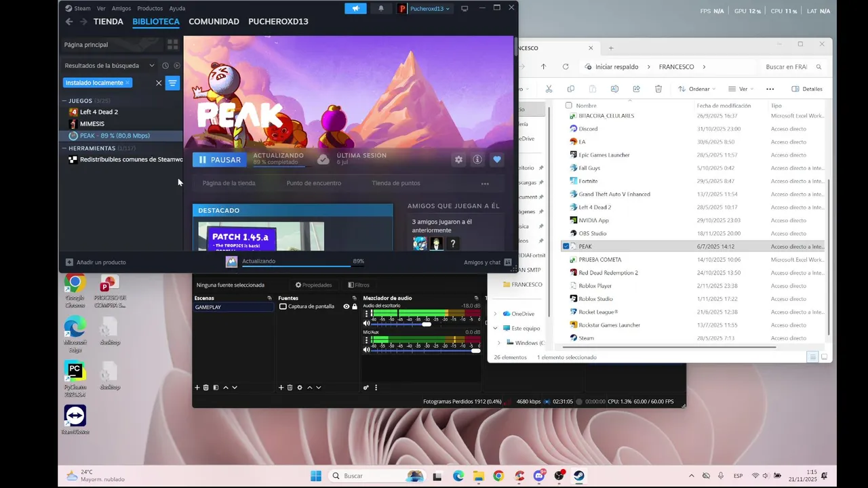The image size is (868, 488).
Task: Refresh the Explorer folder view
Action: (566, 66)
